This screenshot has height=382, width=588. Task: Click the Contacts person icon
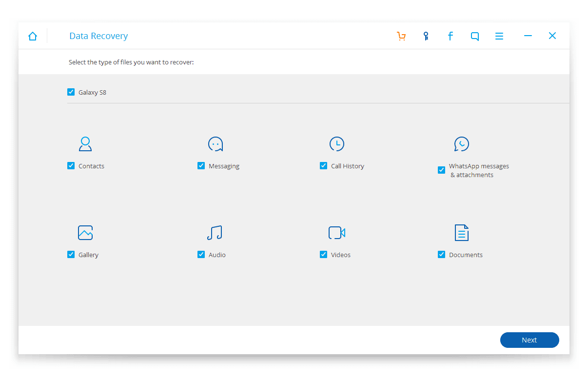[x=85, y=144]
